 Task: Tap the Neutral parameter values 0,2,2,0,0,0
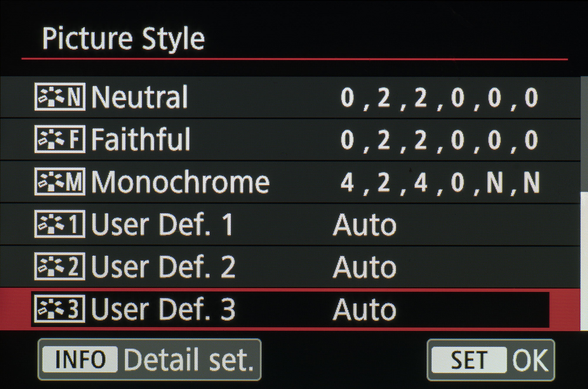tap(440, 98)
